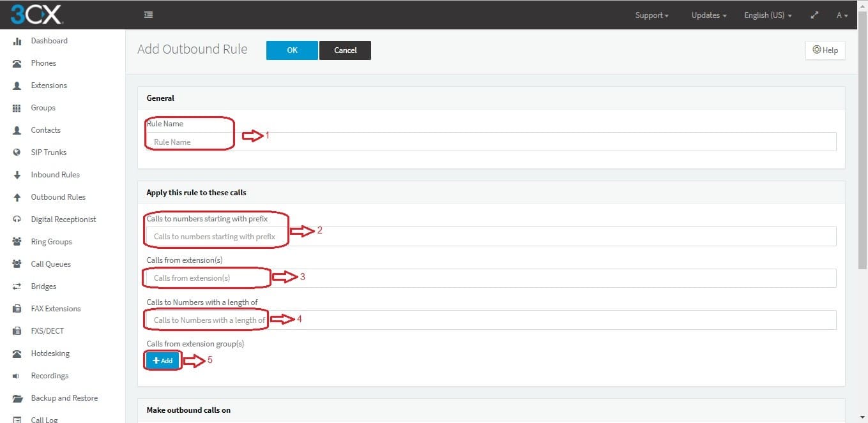Click the Outbound Rules up-arrow icon
868x423 pixels.
pos(17,197)
